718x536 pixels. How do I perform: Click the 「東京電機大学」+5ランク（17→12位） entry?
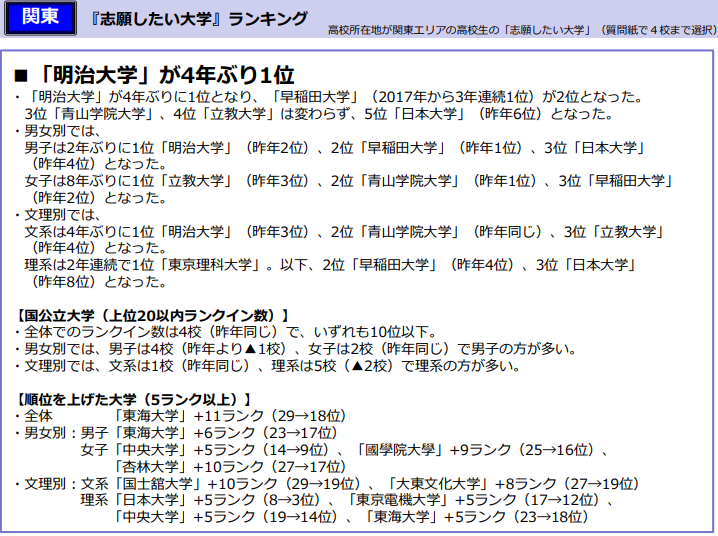473,500
